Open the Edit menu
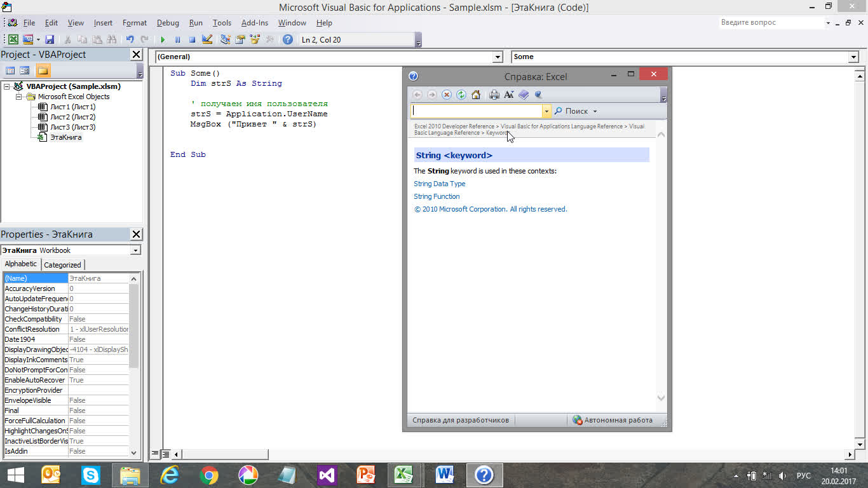Viewport: 868px width, 488px height. click(51, 23)
